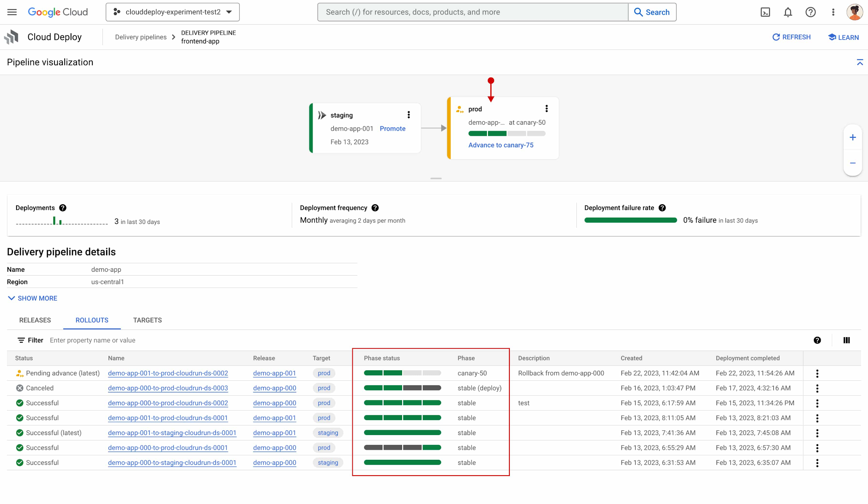Click Promote on the staging target
Screen dimensions: 868x504
(392, 129)
